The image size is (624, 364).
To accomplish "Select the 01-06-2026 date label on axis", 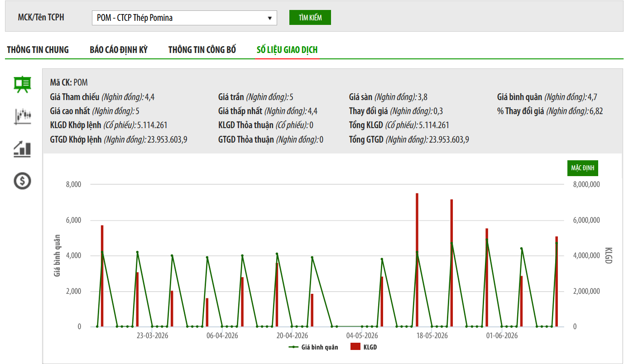I will [502, 335].
